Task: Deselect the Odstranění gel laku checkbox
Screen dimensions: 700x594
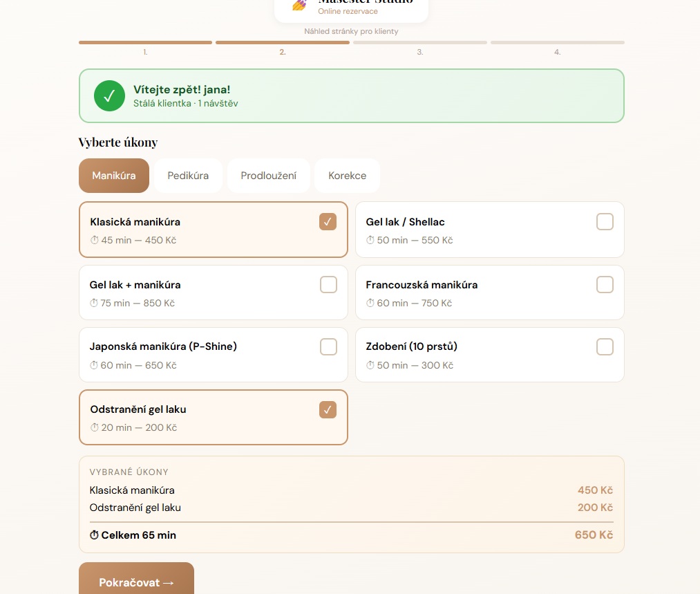Action: point(328,409)
